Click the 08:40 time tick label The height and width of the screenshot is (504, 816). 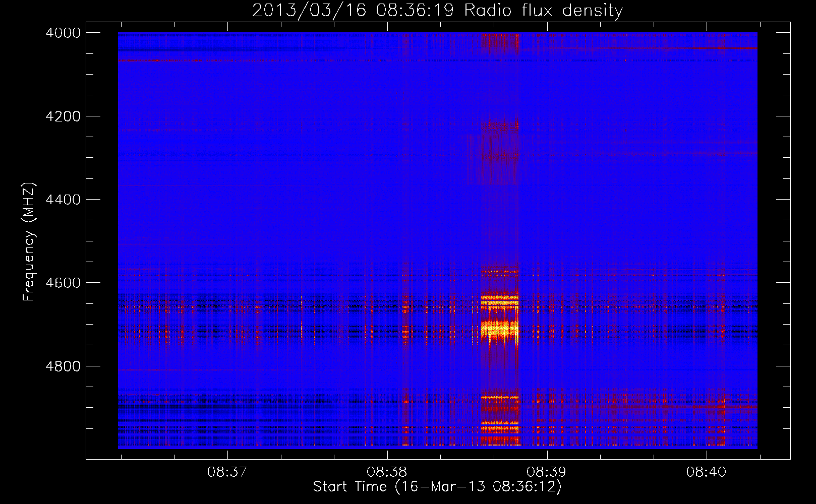pyautogui.click(x=706, y=472)
